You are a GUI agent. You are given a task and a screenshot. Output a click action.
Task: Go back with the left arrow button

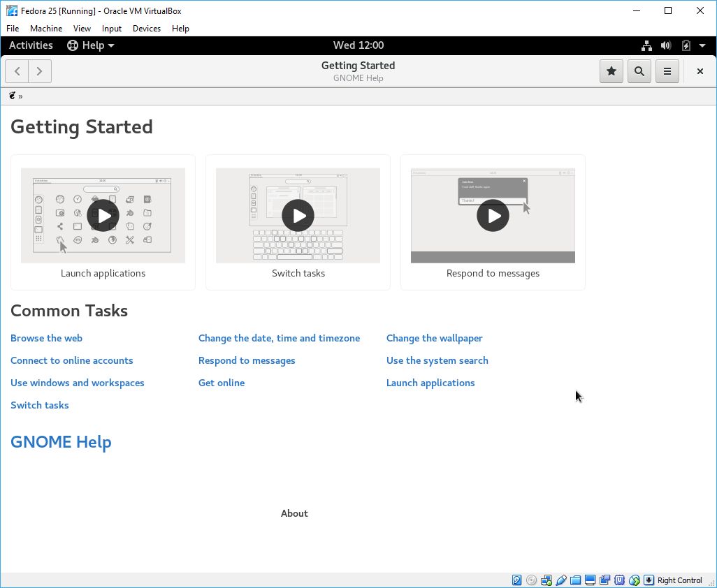tap(17, 71)
